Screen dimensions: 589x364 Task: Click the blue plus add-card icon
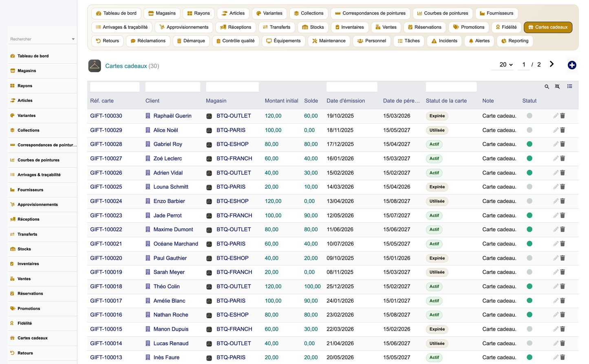click(572, 65)
